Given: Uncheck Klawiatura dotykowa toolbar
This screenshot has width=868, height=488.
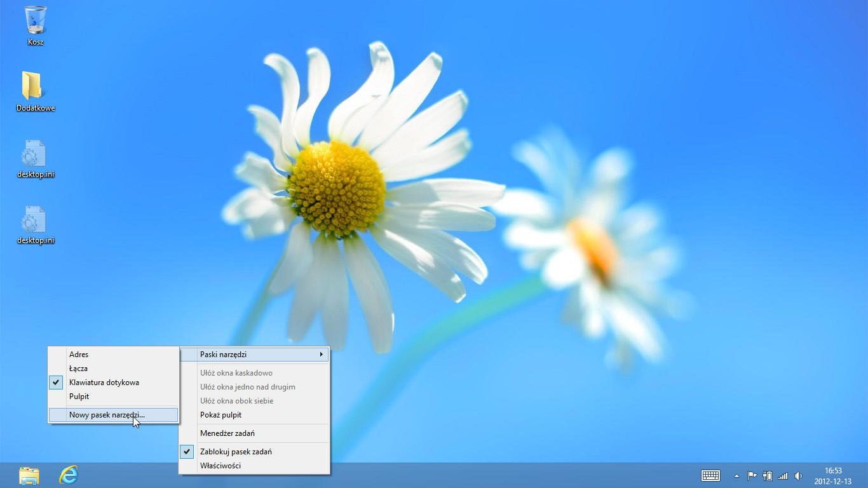Looking at the screenshot, I should point(114,383).
